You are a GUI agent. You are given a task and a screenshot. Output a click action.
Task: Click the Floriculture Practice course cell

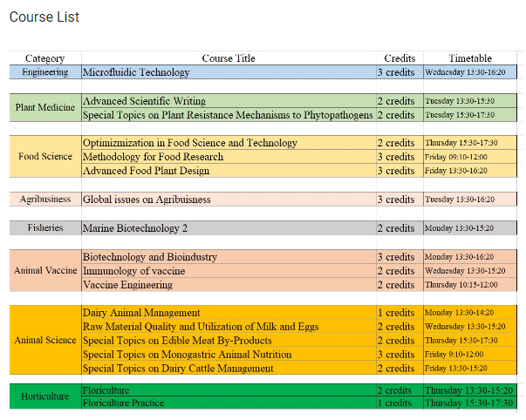click(123, 403)
